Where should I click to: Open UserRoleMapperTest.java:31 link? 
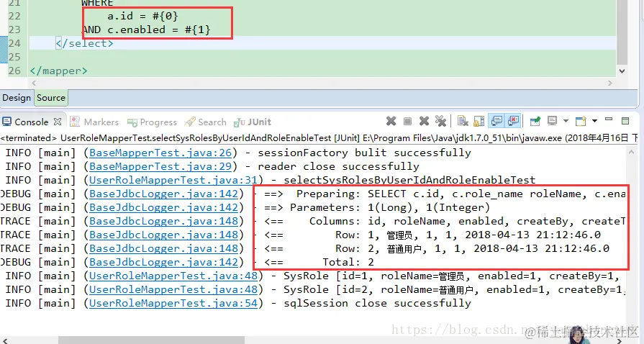coord(173,180)
